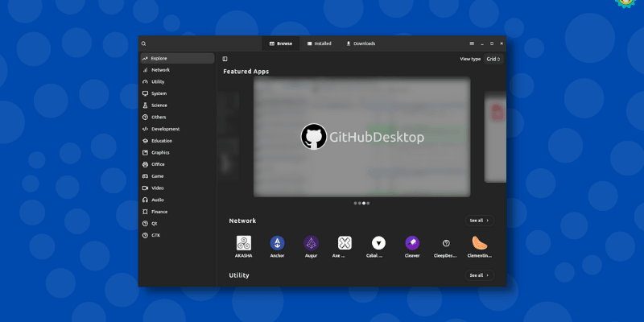Screen dimensions: 644x322
Task: Select the Development category
Action: [177, 129]
